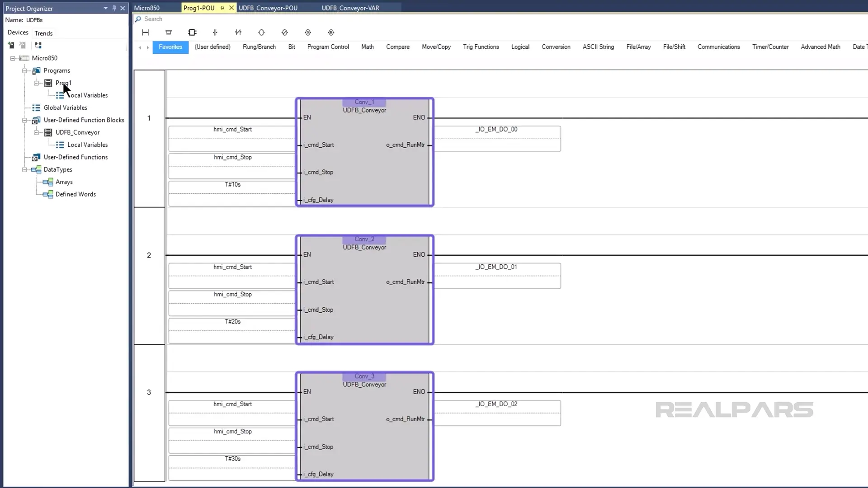This screenshot has height=488, width=868.
Task: Collapse the Micro850 tree node
Action: pos(13,58)
